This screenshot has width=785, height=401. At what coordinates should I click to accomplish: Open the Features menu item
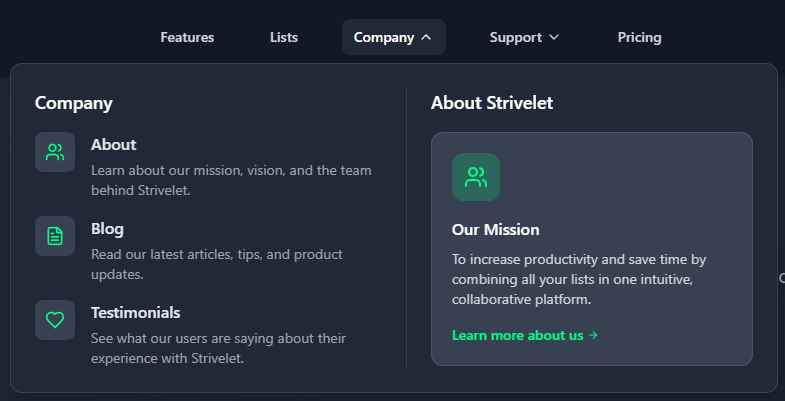coord(187,38)
